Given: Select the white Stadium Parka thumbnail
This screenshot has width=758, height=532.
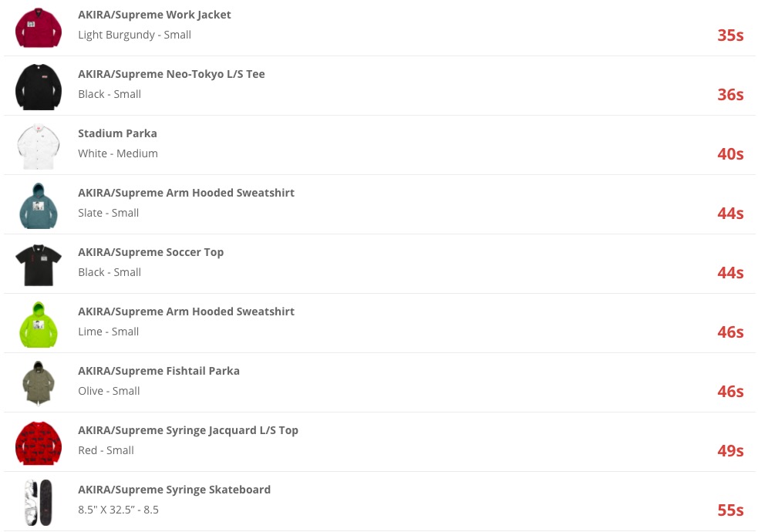Looking at the screenshot, I should [x=39, y=146].
